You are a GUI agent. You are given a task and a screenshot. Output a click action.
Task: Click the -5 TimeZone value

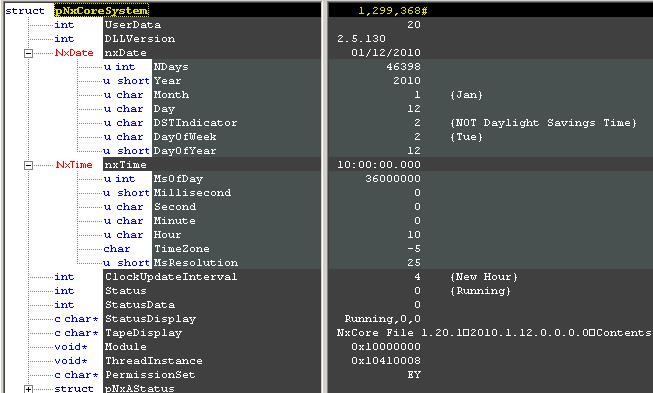pyautogui.click(x=414, y=249)
